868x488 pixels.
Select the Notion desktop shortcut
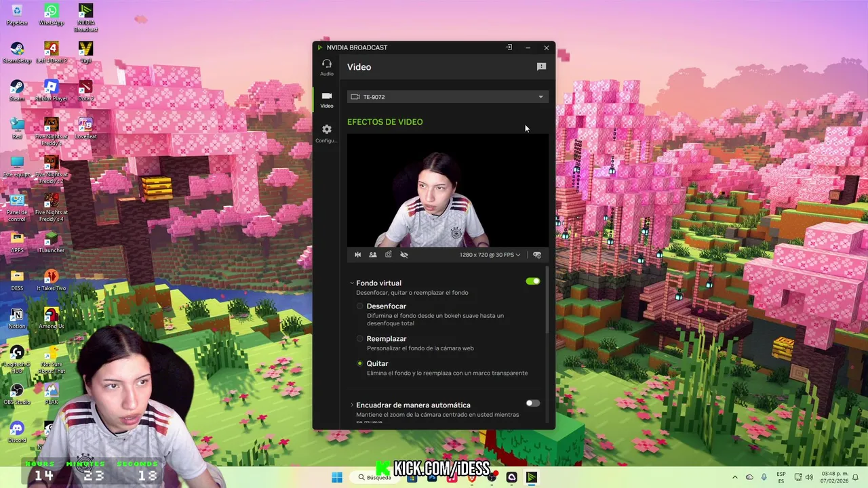coord(17,319)
